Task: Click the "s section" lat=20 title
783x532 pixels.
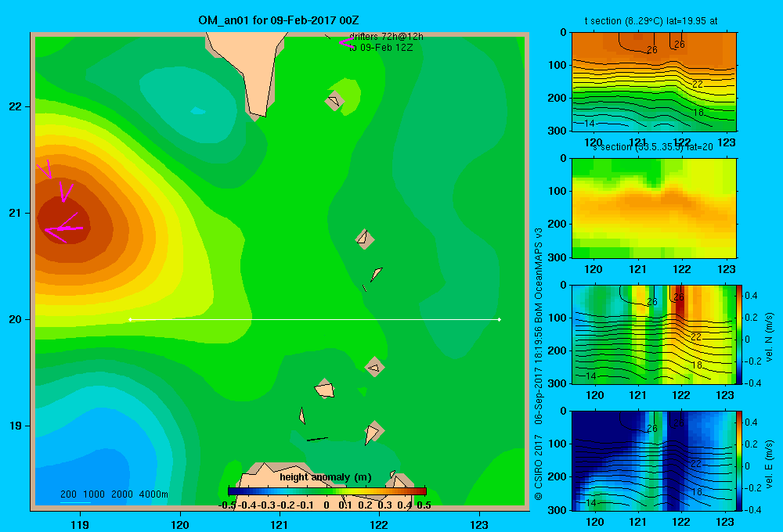Action: tap(653, 147)
